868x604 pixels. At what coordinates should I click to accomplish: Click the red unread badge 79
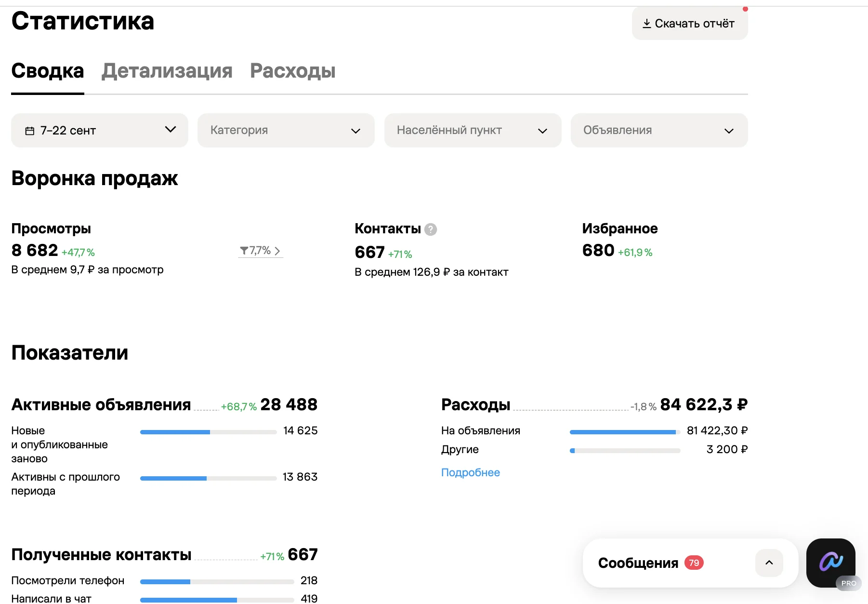coord(694,563)
